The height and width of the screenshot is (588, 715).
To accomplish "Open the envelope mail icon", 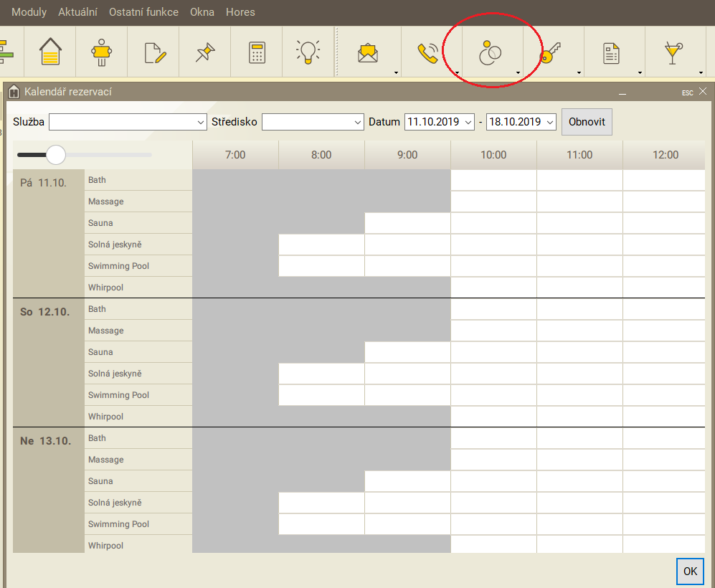I will click(x=368, y=52).
